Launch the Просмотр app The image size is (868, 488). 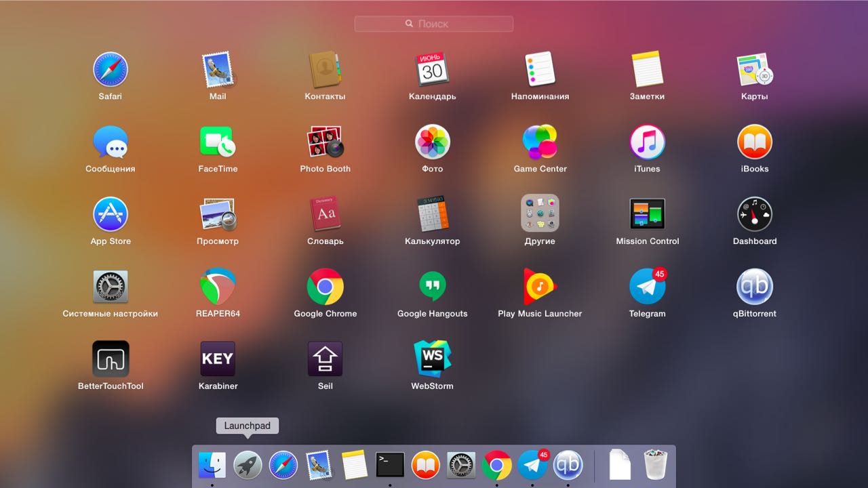point(218,215)
